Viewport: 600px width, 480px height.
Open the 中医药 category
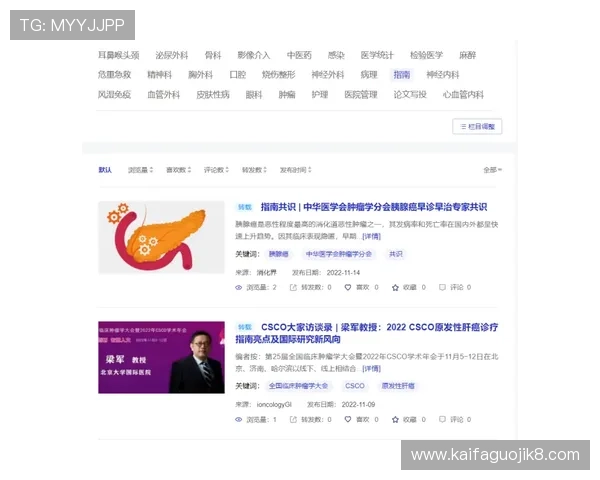299,55
